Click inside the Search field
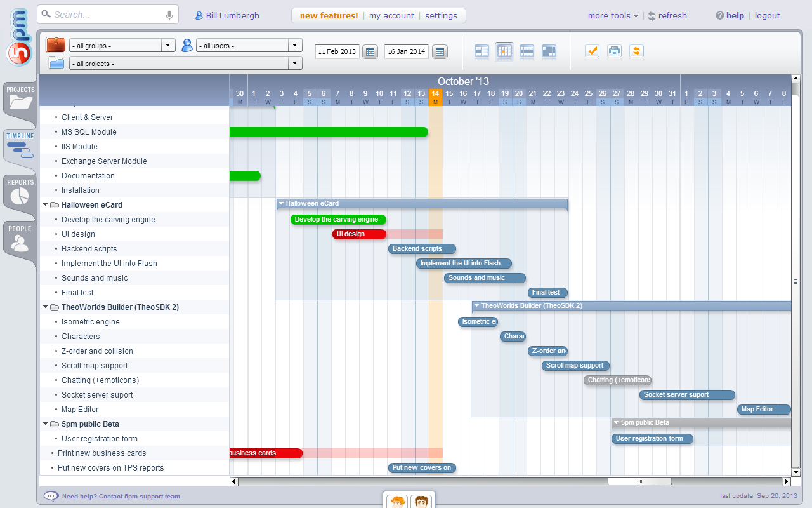Screen dimensions: 812x508 (108, 15)
